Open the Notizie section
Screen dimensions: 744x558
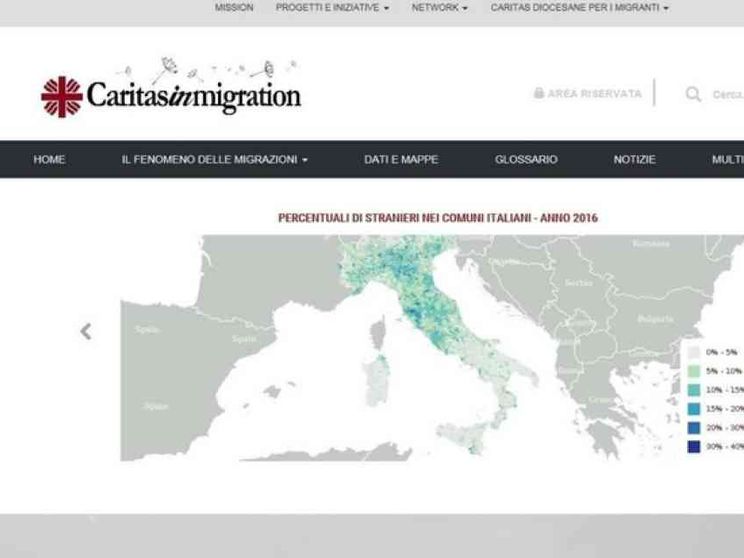634,159
